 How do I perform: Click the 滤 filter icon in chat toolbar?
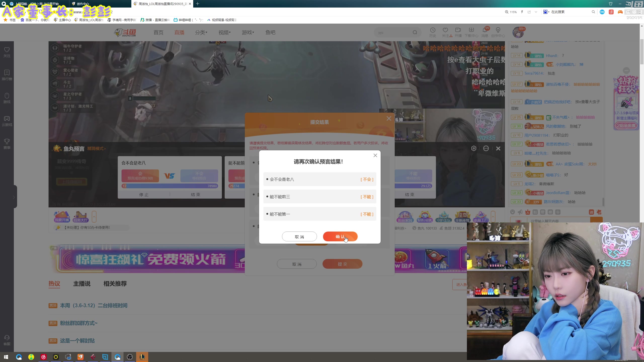pos(591,212)
